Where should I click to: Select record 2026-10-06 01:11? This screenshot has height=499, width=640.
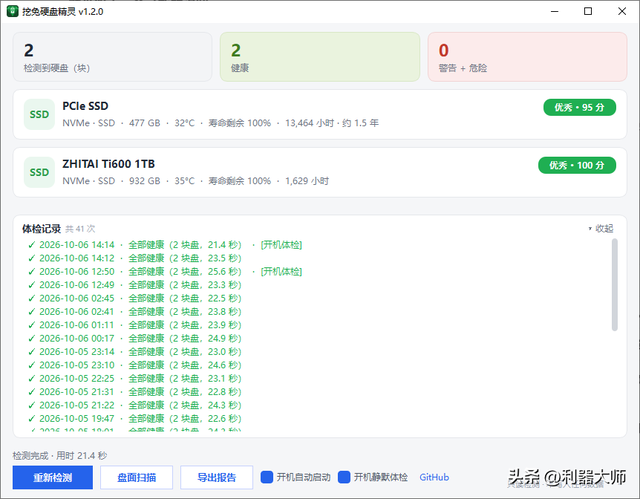tap(135, 325)
